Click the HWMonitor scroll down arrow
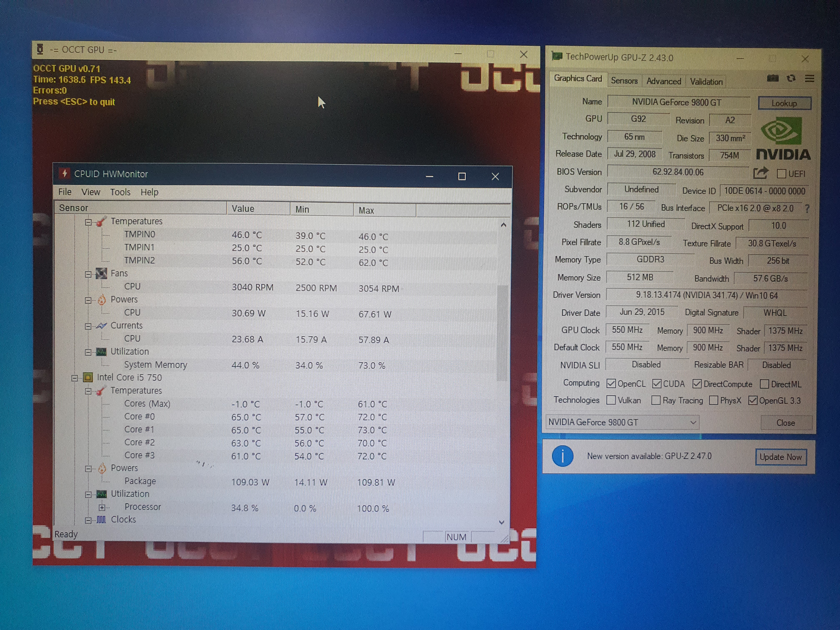This screenshot has height=630, width=840. click(x=502, y=522)
